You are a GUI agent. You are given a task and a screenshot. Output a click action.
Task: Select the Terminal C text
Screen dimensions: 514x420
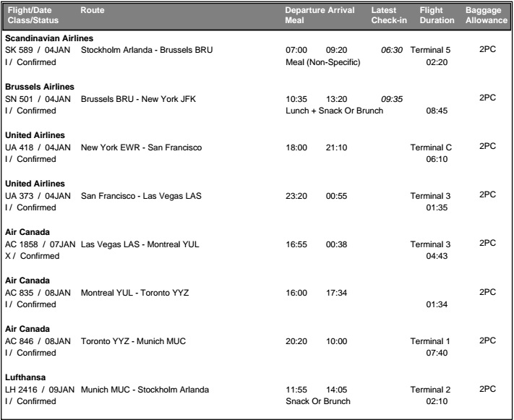coord(431,147)
